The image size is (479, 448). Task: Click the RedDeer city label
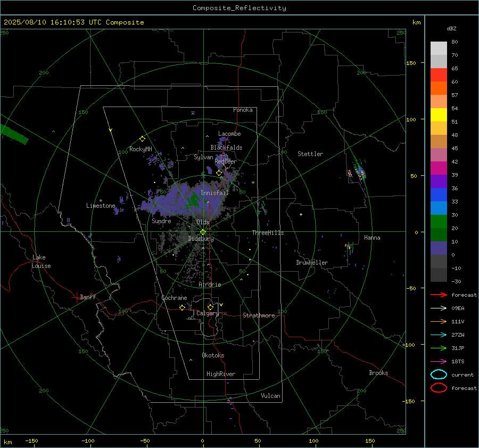tap(226, 161)
